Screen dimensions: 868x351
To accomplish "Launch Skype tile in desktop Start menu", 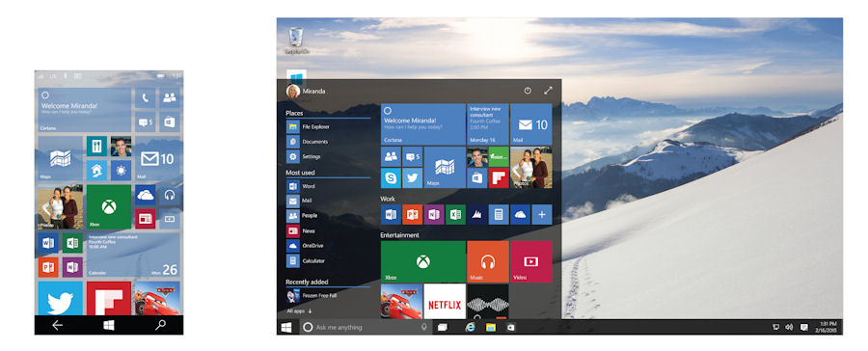I will 391,178.
